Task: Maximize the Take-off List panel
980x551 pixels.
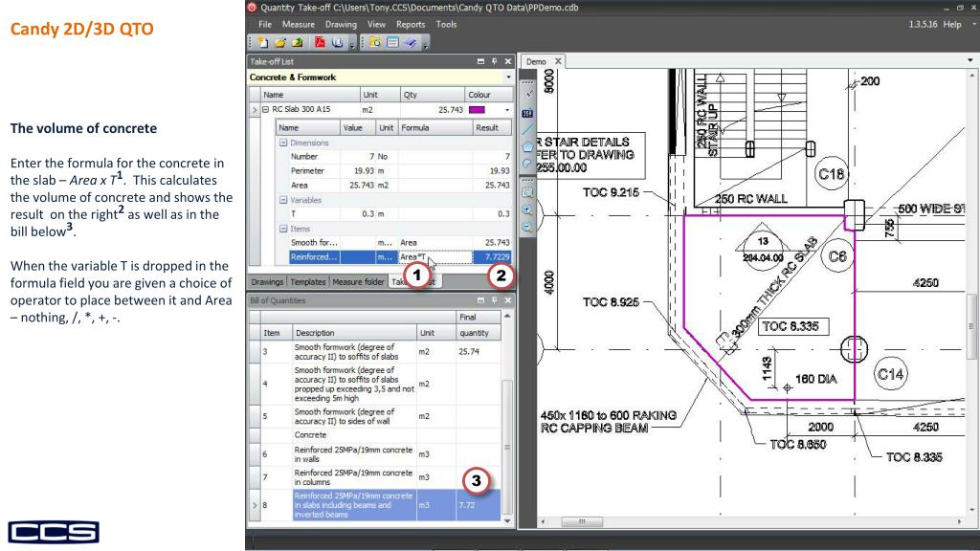Action: tap(480, 61)
